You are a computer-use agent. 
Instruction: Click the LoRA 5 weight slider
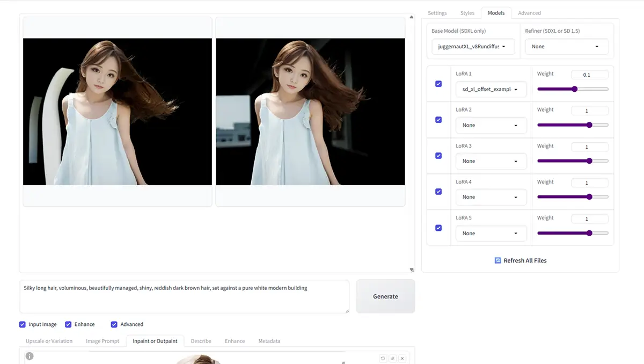click(573, 233)
